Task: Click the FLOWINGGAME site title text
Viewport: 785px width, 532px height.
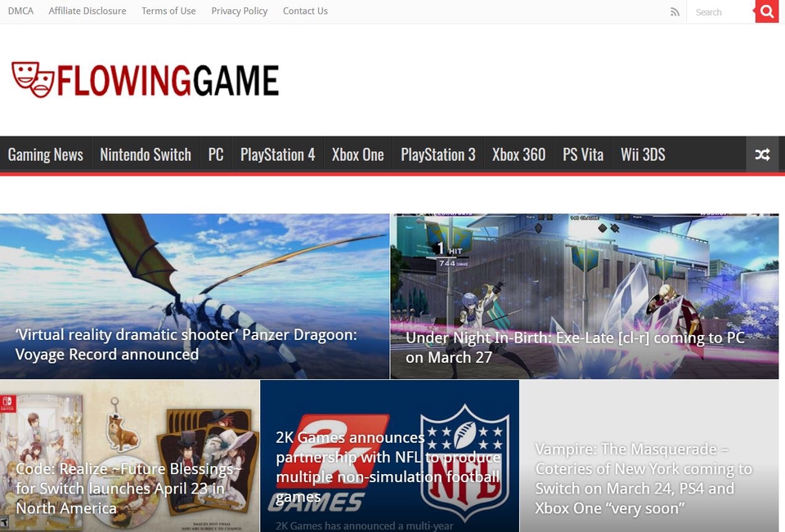Action: 168,80
